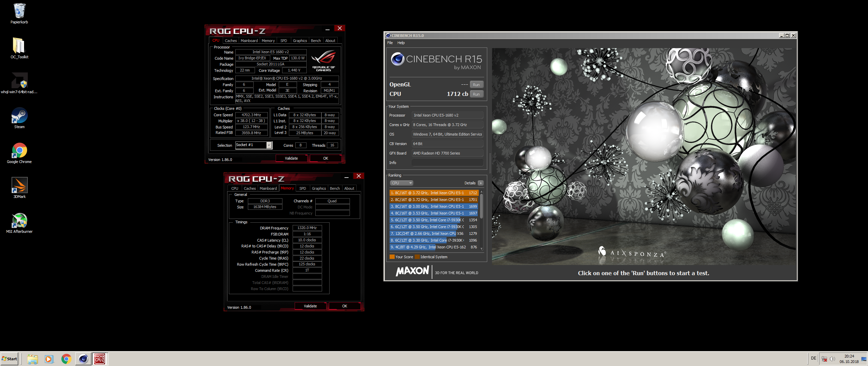Click the Cinebench R15 logo icon
The width and height of the screenshot is (868, 366).
pyautogui.click(x=397, y=59)
